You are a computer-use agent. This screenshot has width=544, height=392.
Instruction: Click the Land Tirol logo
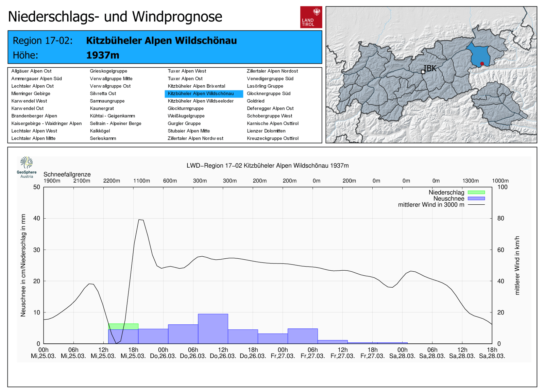click(x=311, y=17)
